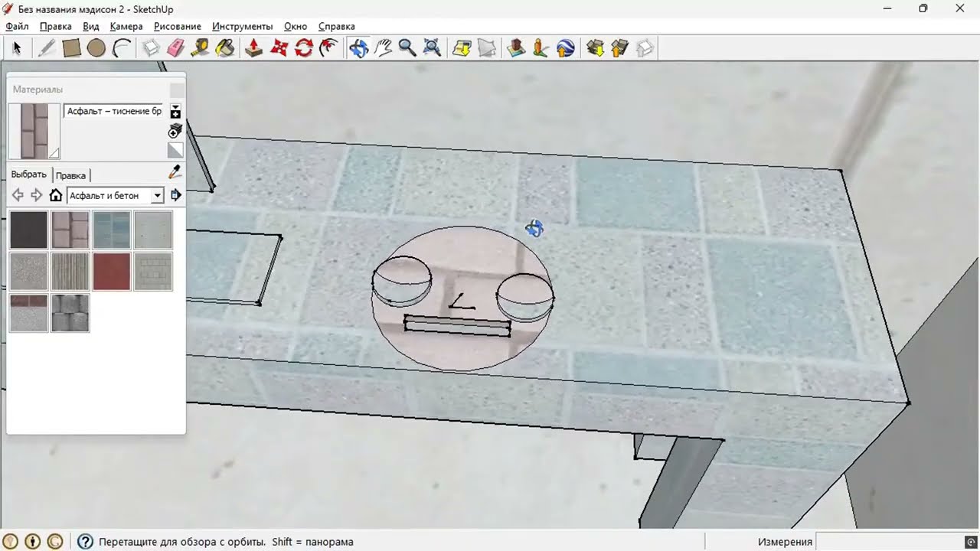Image resolution: width=980 pixels, height=551 pixels.
Task: Pick the Line pencil tool
Action: click(x=47, y=48)
